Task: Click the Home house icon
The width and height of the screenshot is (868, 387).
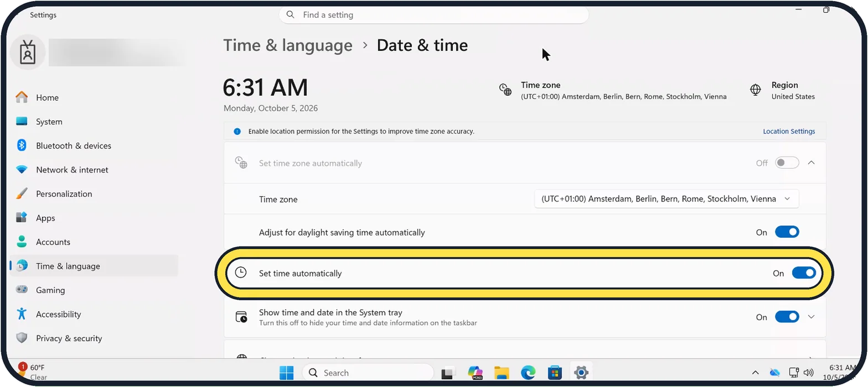Action: 22,97
